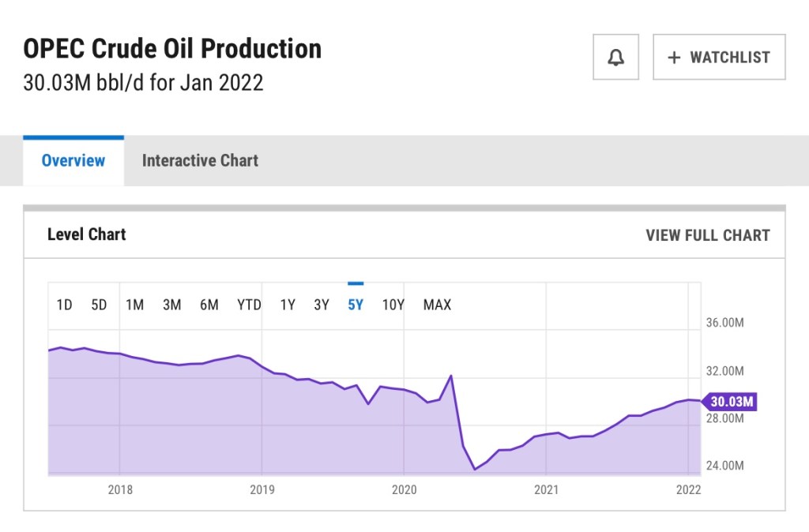
Task: Open the View Full Chart link
Action: click(x=707, y=235)
